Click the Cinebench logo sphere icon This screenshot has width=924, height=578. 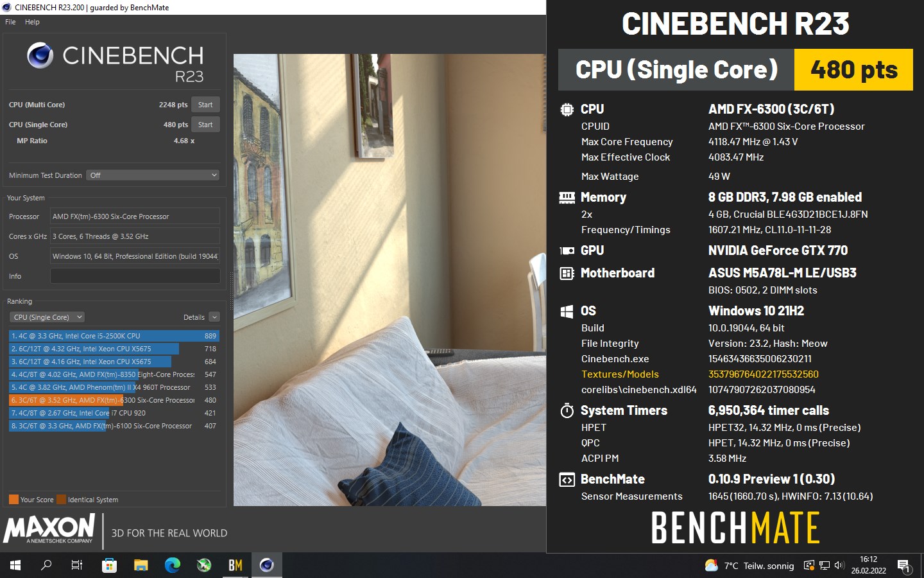40,56
